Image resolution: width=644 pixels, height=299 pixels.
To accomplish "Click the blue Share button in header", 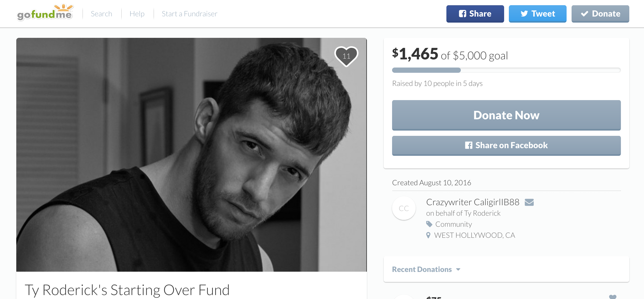I will pos(475,14).
